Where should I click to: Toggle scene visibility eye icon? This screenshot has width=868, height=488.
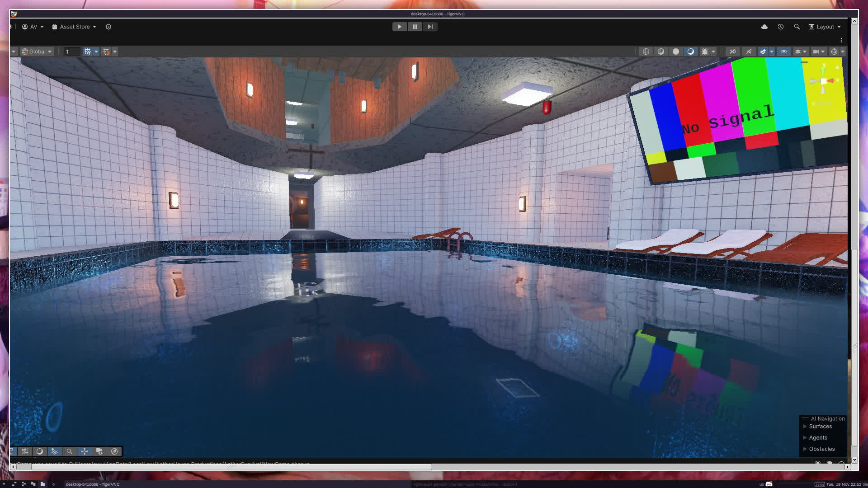[783, 52]
